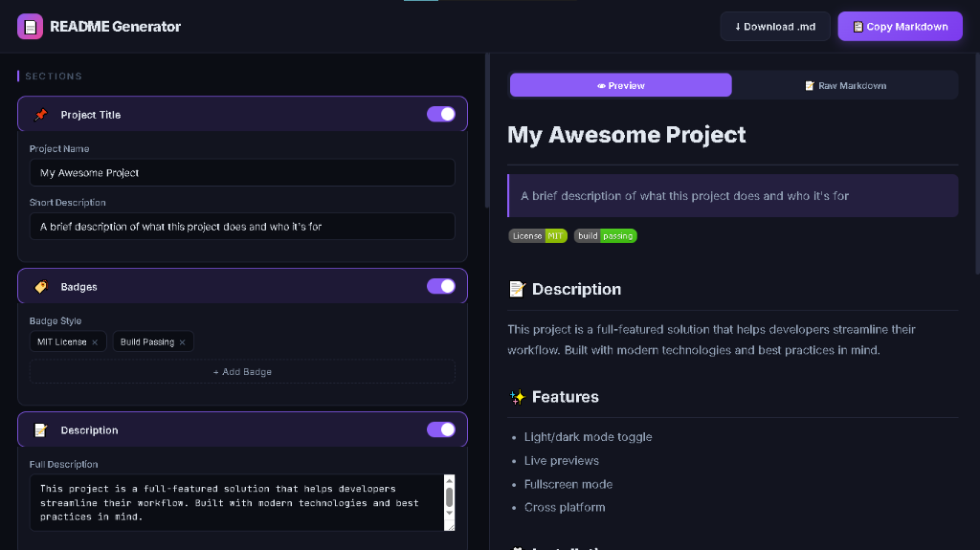Click the tag icon on Badges section
The height and width of the screenshot is (550, 980).
(x=40, y=286)
